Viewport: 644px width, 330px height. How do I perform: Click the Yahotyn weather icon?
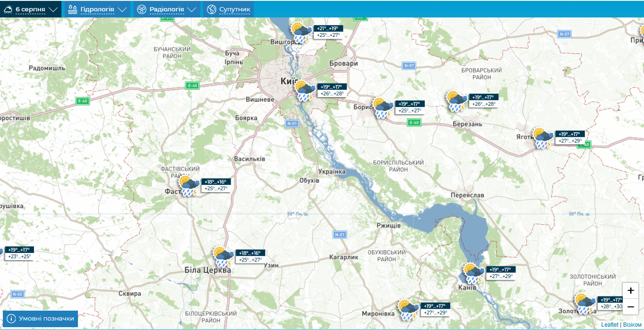pyautogui.click(x=541, y=138)
